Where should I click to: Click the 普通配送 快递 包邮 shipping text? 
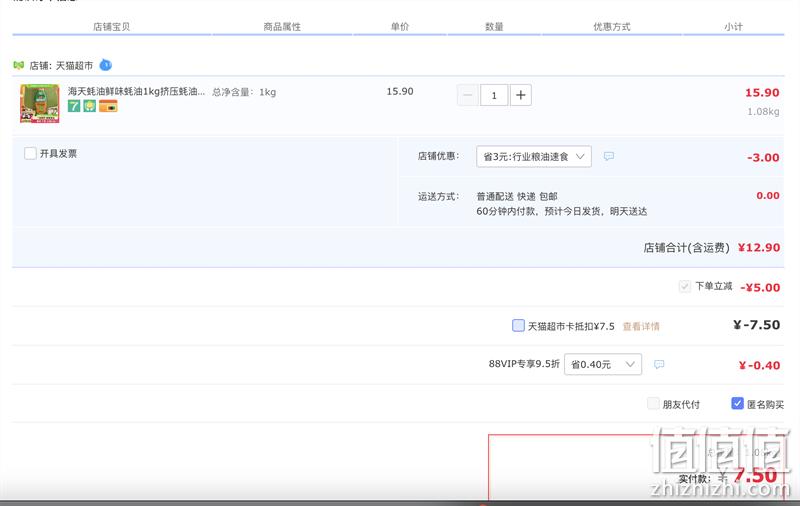point(517,196)
